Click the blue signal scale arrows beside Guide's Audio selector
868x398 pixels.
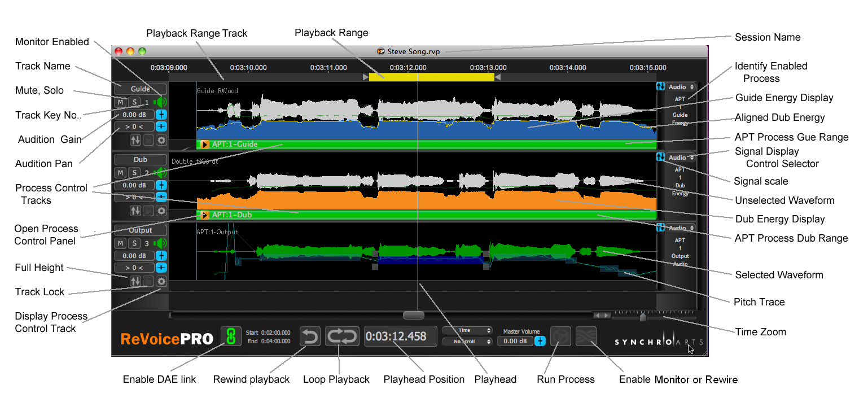pyautogui.click(x=660, y=87)
